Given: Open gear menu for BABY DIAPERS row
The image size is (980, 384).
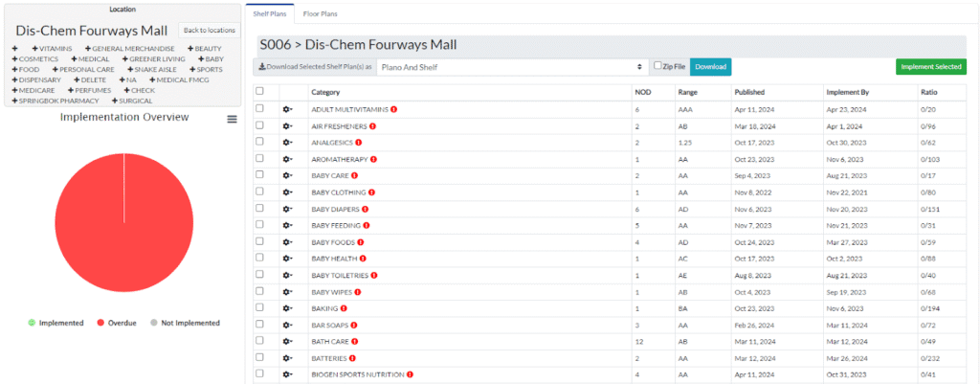Looking at the screenshot, I should pyautogui.click(x=287, y=209).
